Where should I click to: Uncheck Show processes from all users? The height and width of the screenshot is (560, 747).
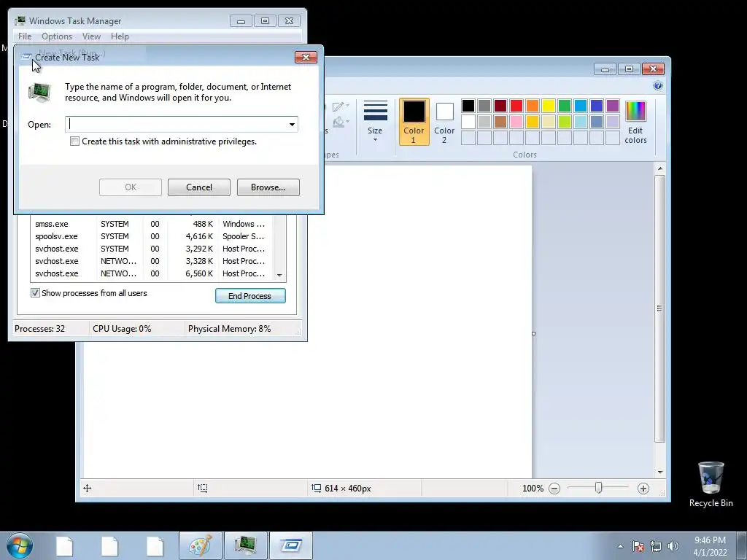[x=35, y=293]
